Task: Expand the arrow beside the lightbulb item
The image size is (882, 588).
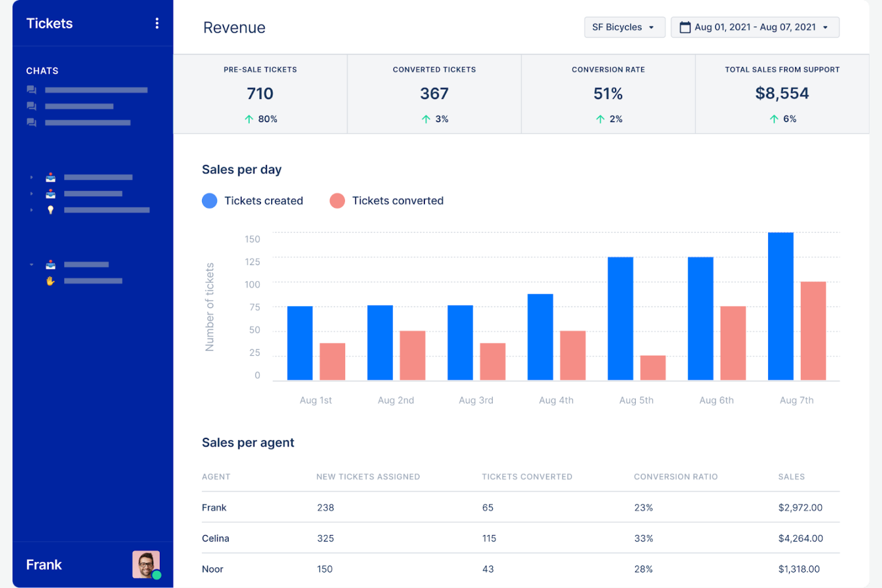Action: point(32,210)
